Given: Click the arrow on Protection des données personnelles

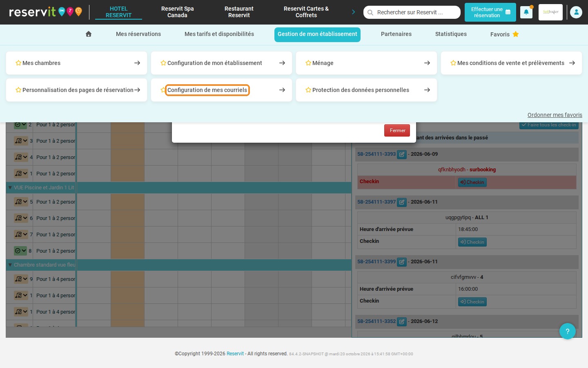Looking at the screenshot, I should [x=427, y=90].
